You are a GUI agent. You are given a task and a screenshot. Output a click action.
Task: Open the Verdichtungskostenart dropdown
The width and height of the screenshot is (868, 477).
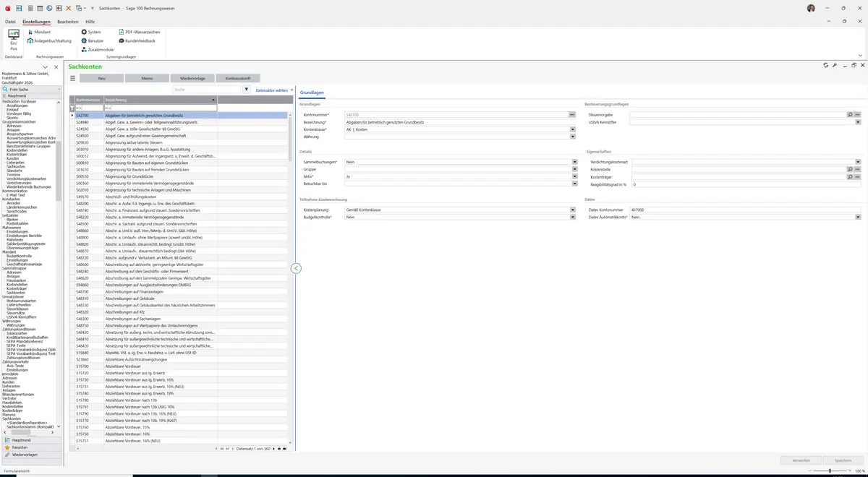pos(858,162)
